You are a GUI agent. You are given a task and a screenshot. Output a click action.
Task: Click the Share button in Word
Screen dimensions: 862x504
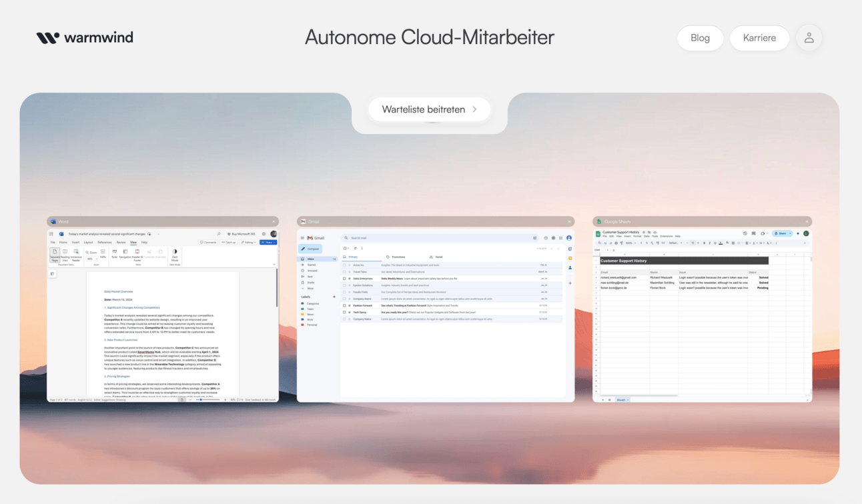tap(268, 243)
